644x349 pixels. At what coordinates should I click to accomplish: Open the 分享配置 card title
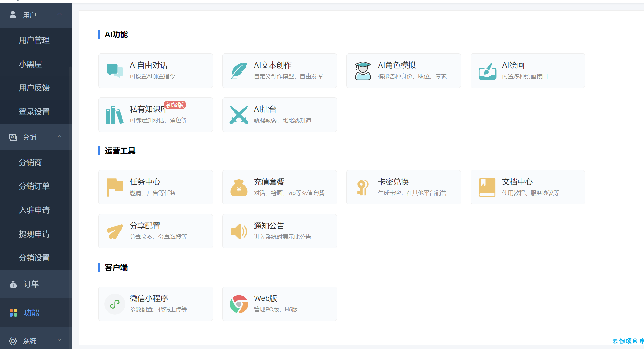point(145,226)
